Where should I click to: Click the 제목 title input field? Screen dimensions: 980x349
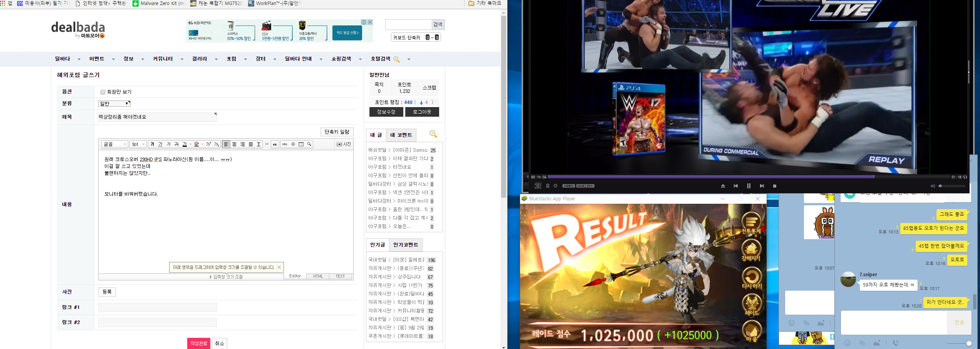coord(157,117)
